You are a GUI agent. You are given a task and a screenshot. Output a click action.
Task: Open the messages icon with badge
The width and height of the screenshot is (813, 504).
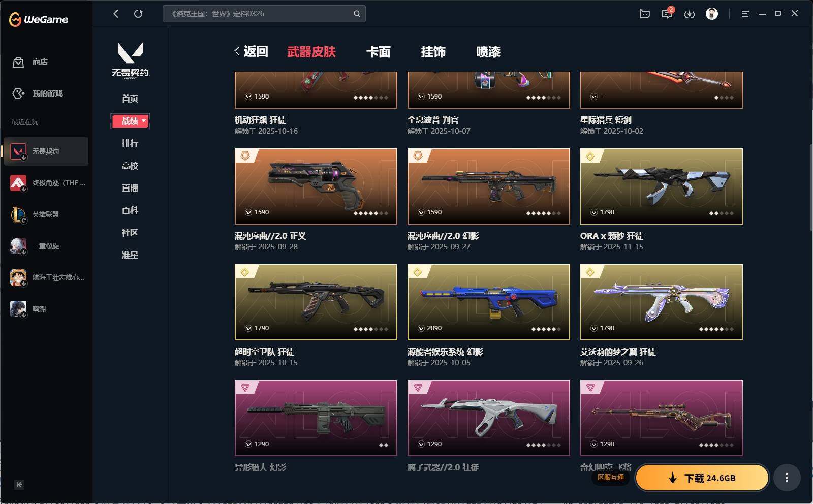[667, 14]
